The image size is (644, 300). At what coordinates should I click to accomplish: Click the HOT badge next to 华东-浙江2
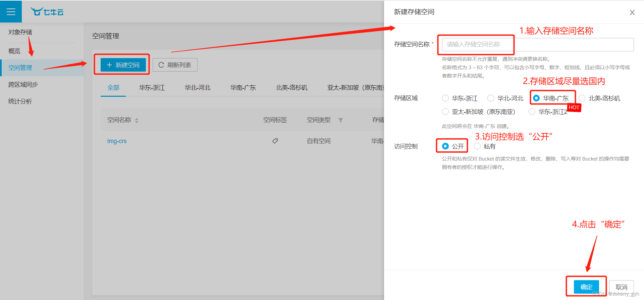click(x=574, y=108)
